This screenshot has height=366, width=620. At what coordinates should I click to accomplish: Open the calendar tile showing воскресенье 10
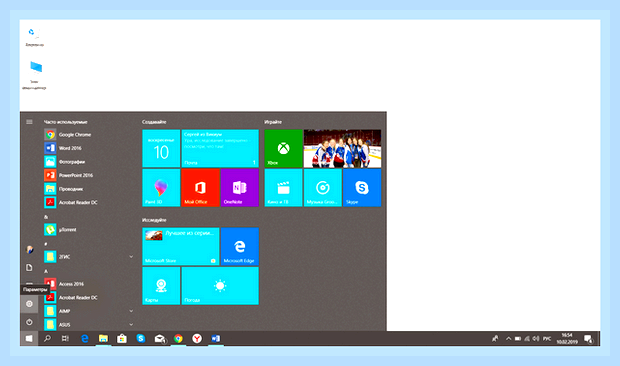coord(161,149)
